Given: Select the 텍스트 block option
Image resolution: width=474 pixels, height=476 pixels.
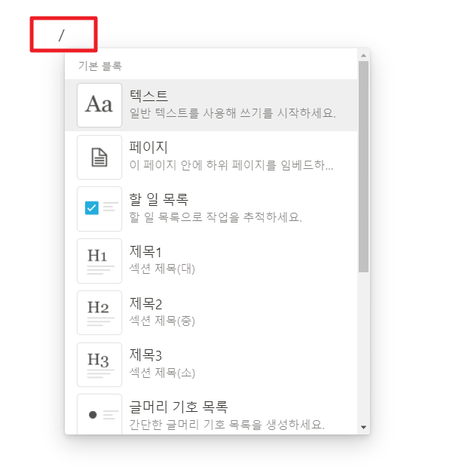Looking at the screenshot, I should (211, 105).
